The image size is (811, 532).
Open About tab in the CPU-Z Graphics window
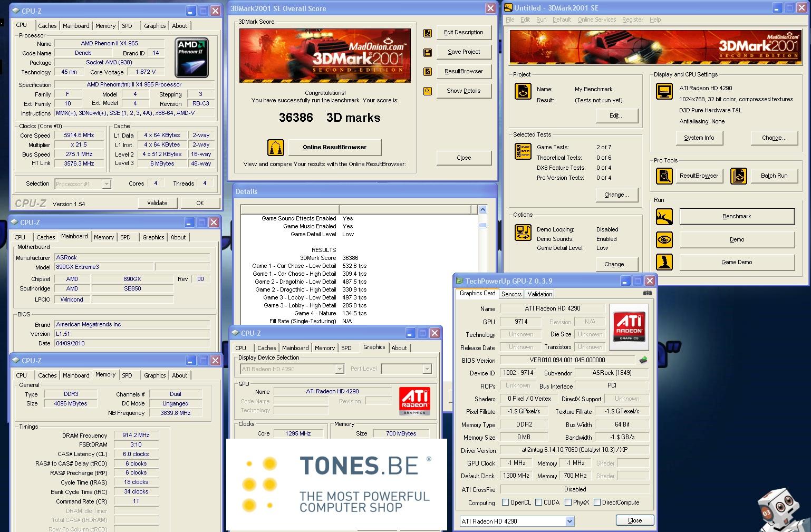399,348
